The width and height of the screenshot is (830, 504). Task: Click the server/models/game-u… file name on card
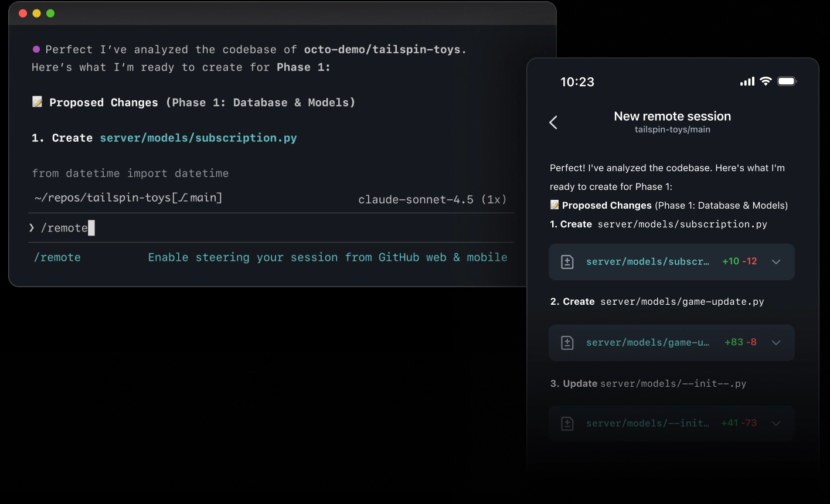[648, 342]
